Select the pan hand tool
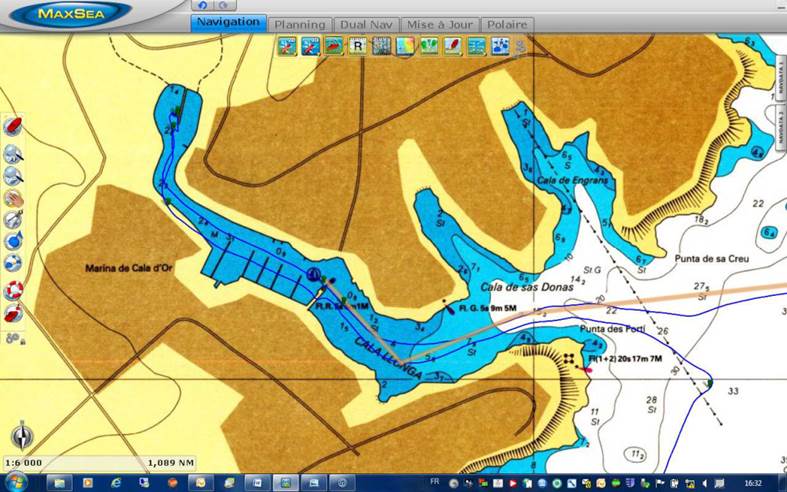 pyautogui.click(x=13, y=196)
